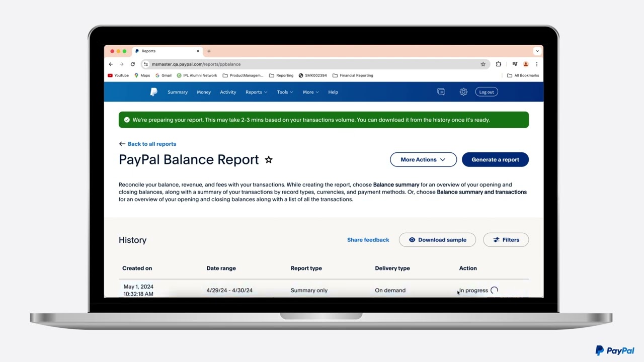Click the Download sample button
The height and width of the screenshot is (362, 644).
click(437, 240)
